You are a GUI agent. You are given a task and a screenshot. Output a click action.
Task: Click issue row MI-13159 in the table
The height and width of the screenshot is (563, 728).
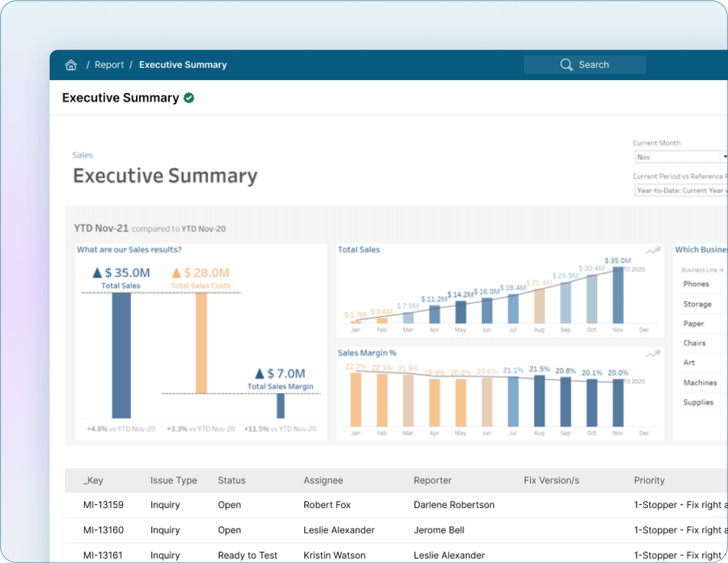[x=103, y=505]
